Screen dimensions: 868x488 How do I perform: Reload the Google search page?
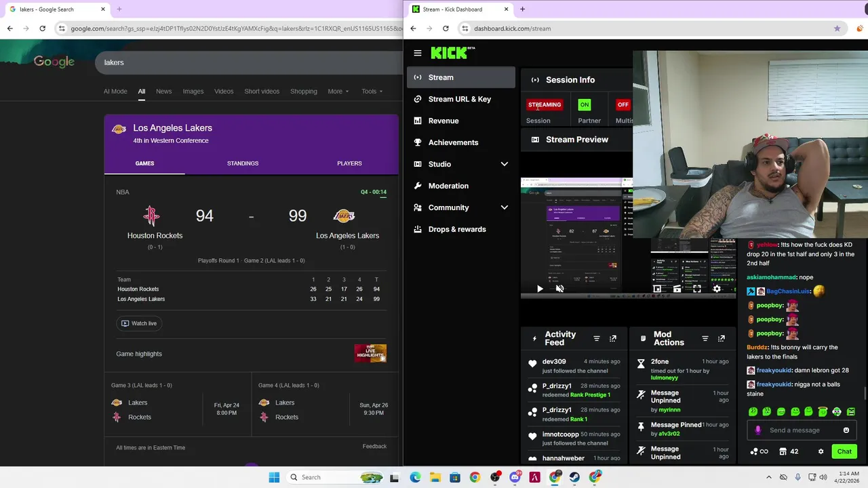[42, 28]
